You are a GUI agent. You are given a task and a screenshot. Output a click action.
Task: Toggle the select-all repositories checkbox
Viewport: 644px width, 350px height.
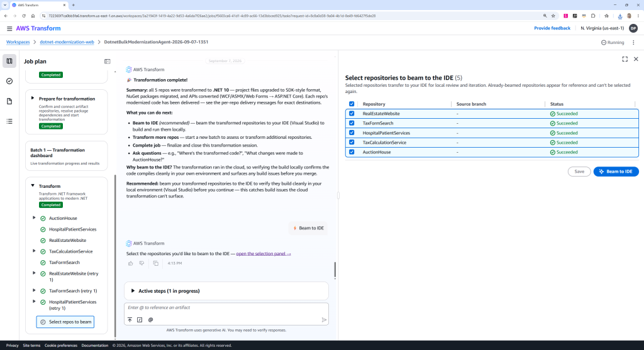click(352, 104)
